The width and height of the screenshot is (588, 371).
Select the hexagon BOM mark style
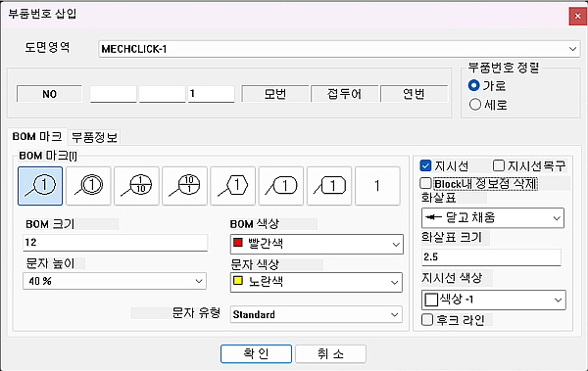233,186
